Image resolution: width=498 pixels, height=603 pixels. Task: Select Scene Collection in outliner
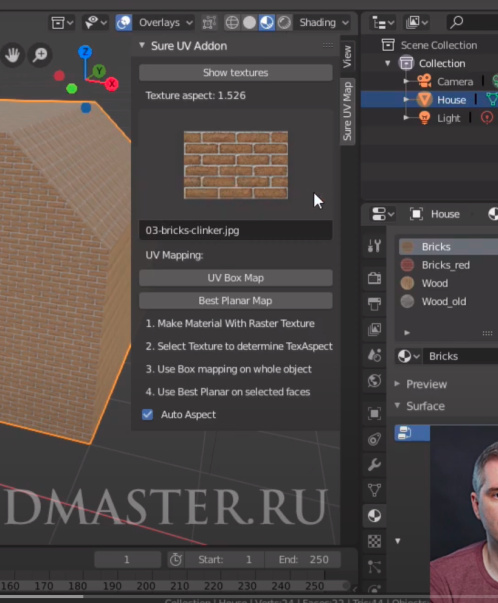(x=438, y=45)
